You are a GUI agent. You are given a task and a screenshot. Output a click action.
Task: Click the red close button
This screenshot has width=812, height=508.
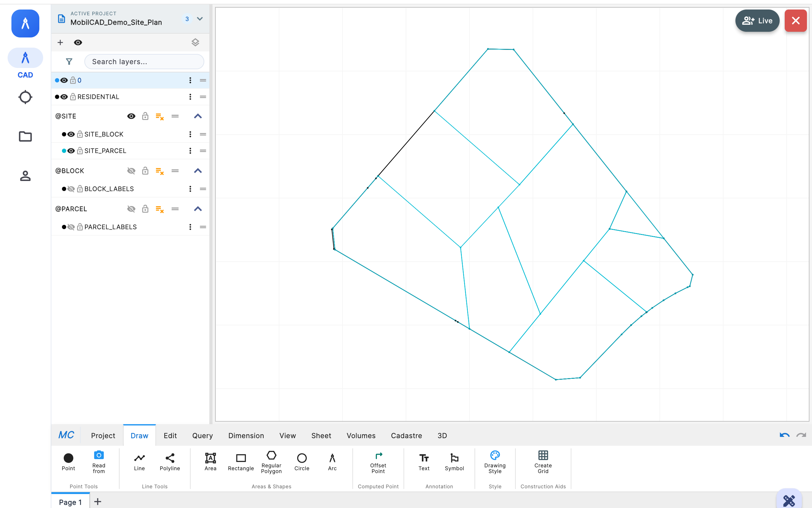796,21
